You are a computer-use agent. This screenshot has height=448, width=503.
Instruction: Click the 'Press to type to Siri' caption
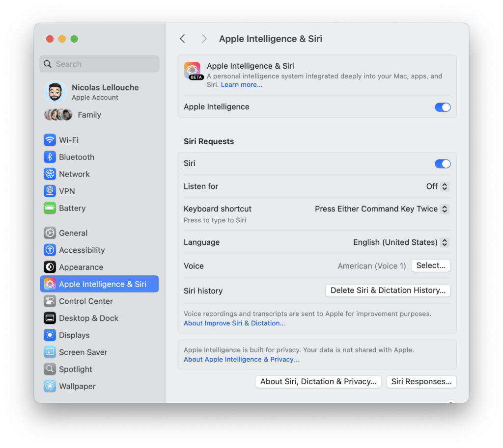click(215, 220)
